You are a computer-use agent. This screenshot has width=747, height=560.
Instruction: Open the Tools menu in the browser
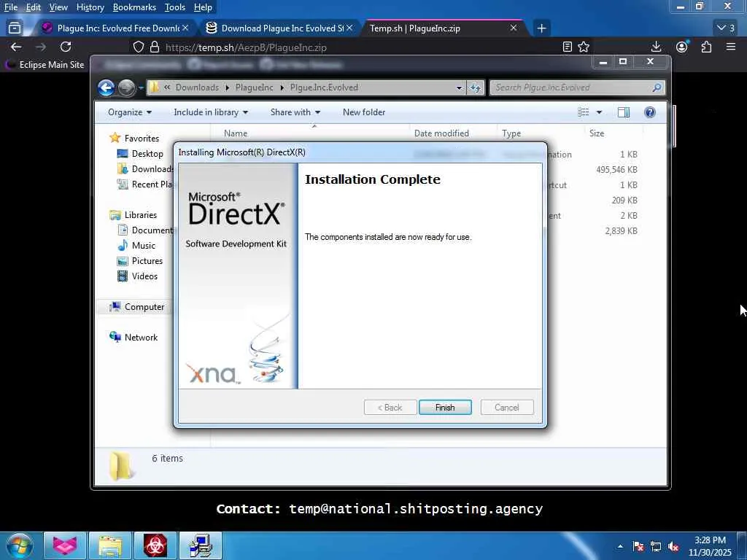tap(175, 7)
